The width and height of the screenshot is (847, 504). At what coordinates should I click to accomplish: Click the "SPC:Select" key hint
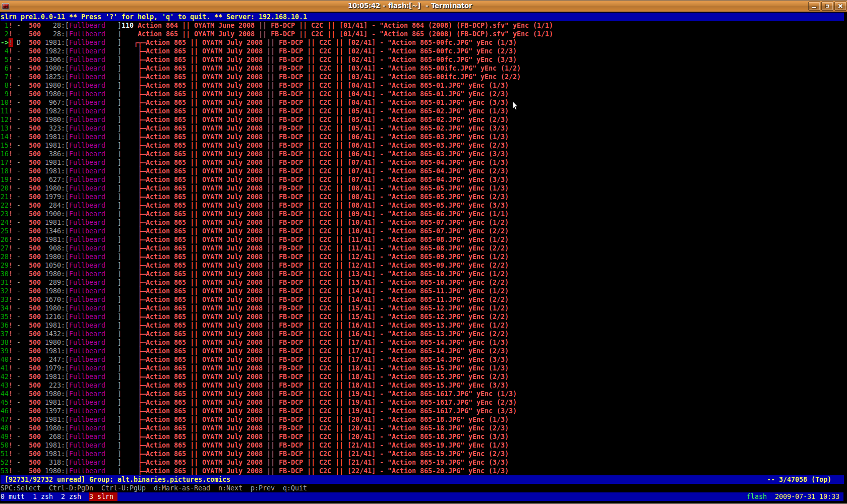21,488
